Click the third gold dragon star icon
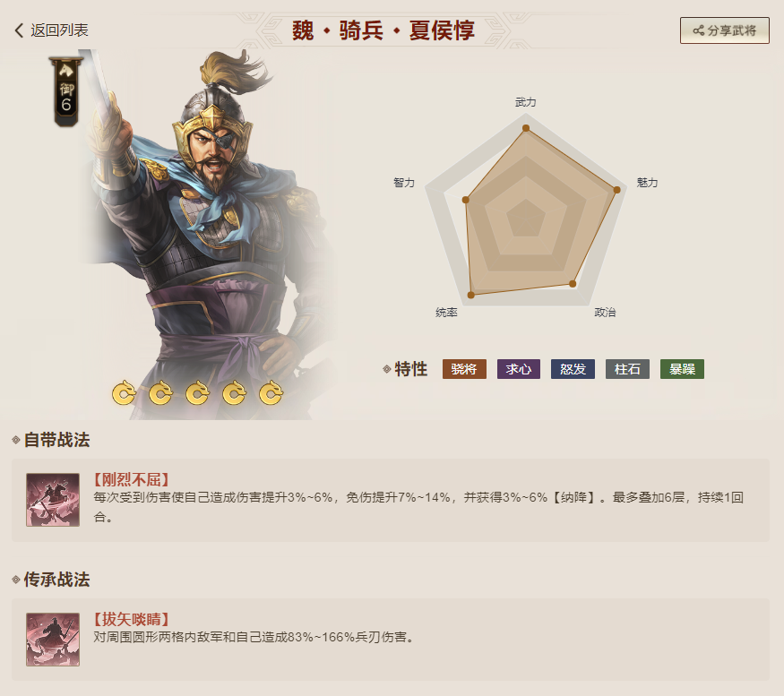 pyautogui.click(x=197, y=392)
